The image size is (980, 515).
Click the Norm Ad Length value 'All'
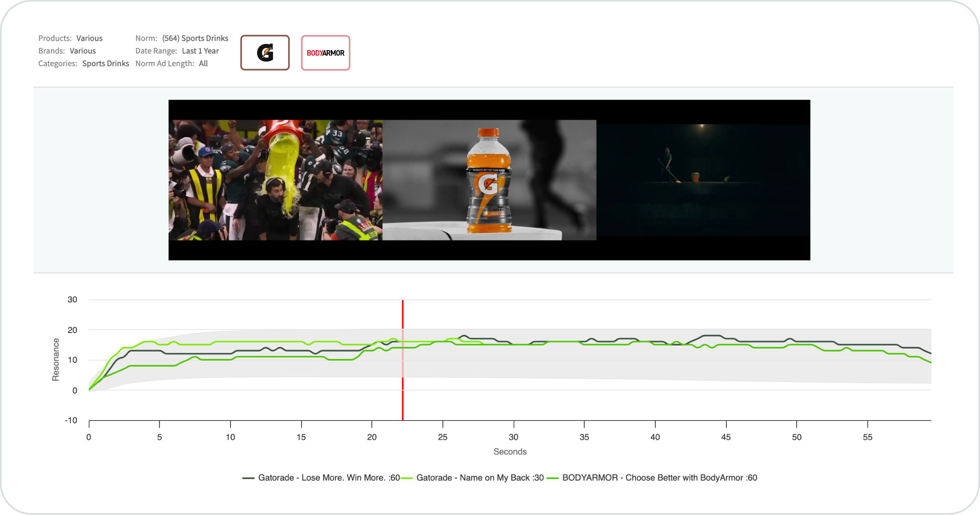[203, 63]
